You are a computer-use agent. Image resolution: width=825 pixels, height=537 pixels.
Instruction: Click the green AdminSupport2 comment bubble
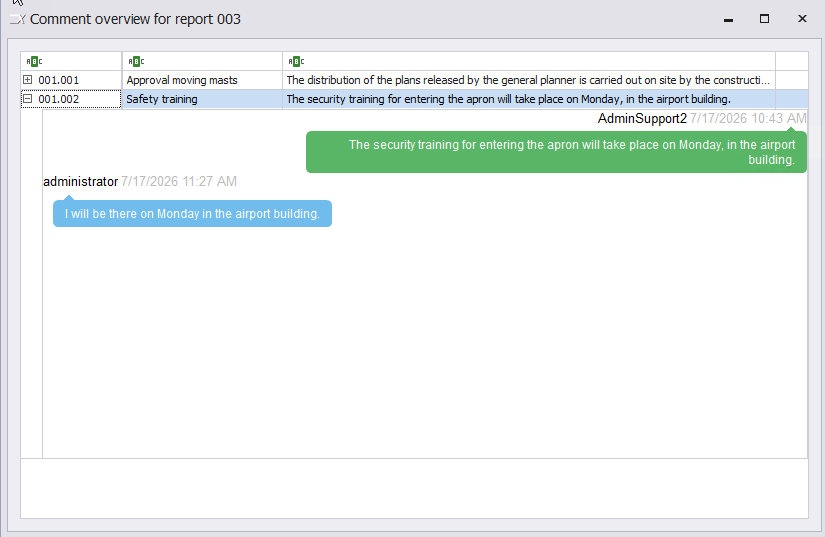click(x=556, y=152)
